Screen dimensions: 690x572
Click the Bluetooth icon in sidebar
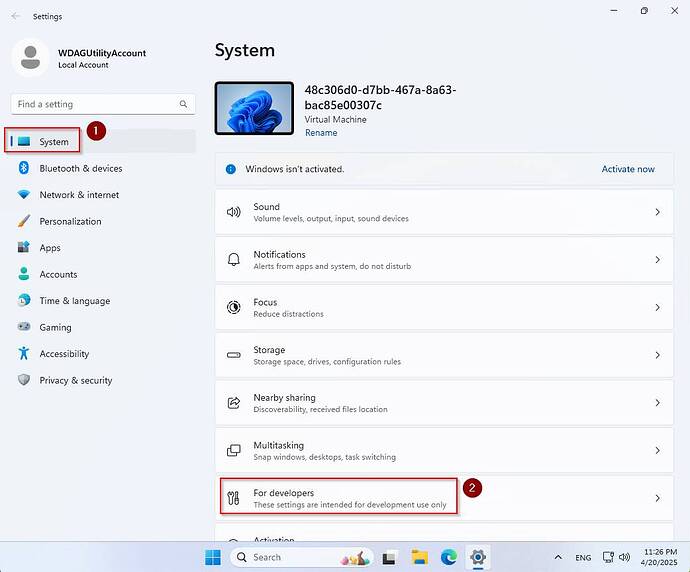tap(24, 168)
